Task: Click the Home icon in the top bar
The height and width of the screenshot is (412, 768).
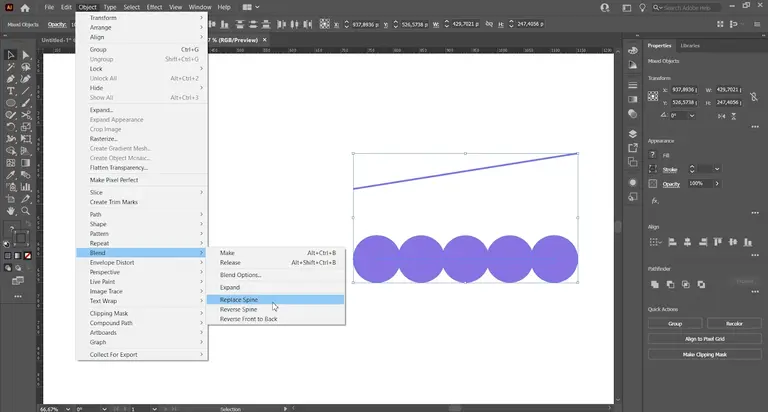Action: (x=25, y=7)
